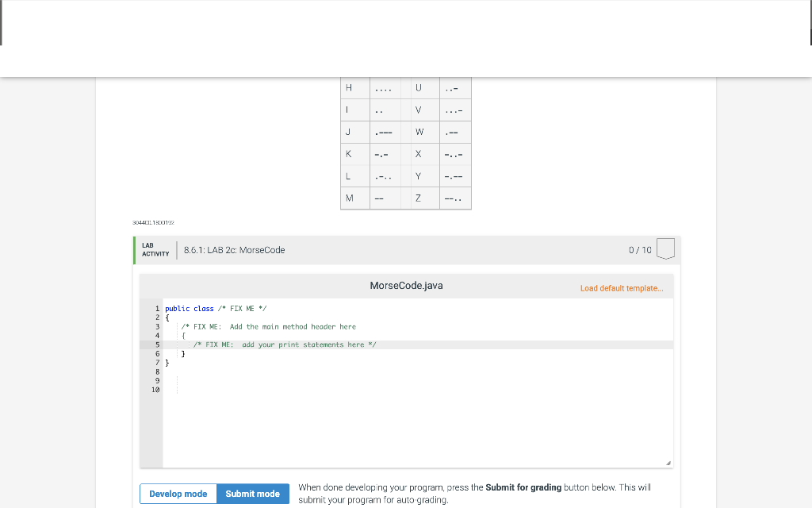Select Develop mode

coord(178,493)
